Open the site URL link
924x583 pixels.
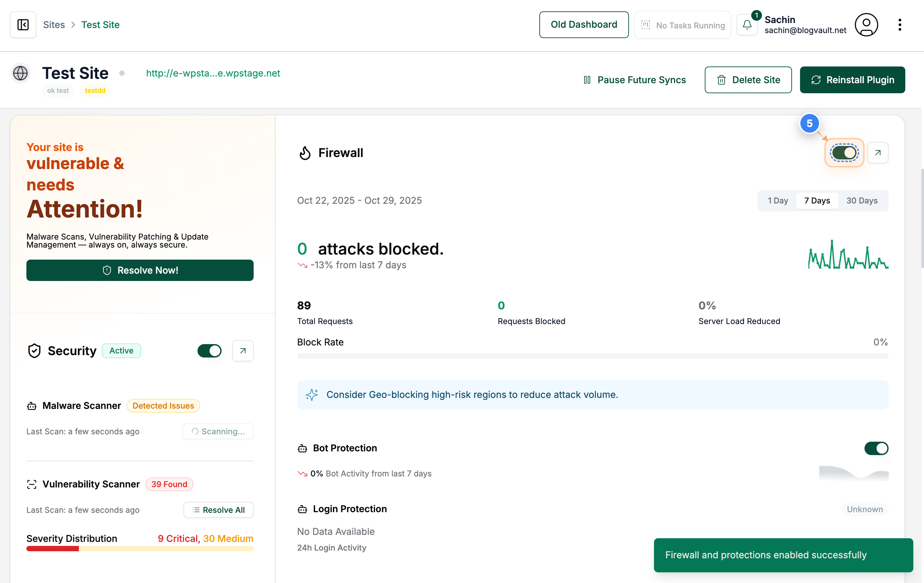click(x=213, y=73)
